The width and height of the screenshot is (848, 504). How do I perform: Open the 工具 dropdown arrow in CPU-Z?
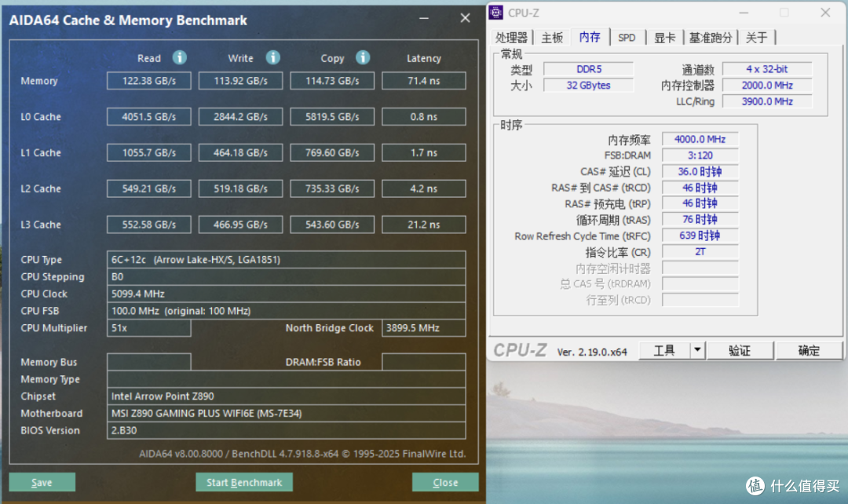coord(698,350)
